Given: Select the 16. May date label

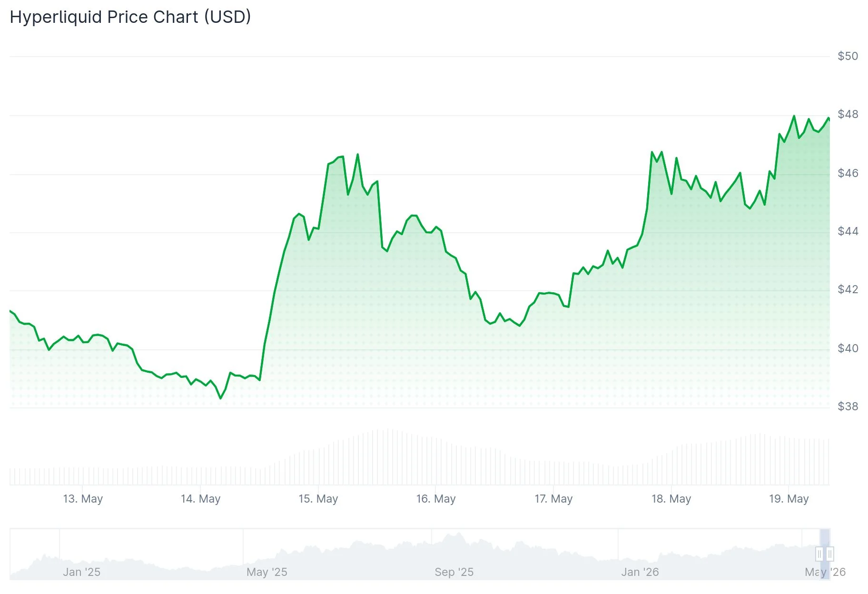Looking at the screenshot, I should pos(436,499).
